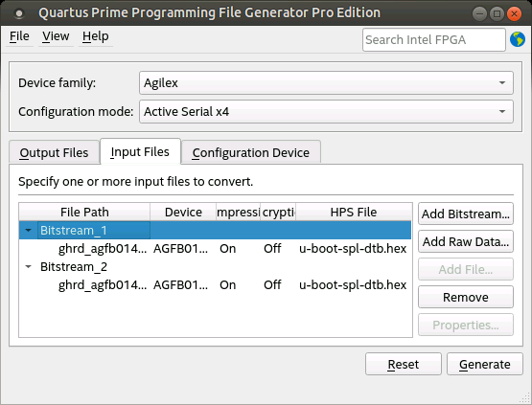Screen dimensions: 532x405
Task: Open the File menu
Action: coord(19,36)
